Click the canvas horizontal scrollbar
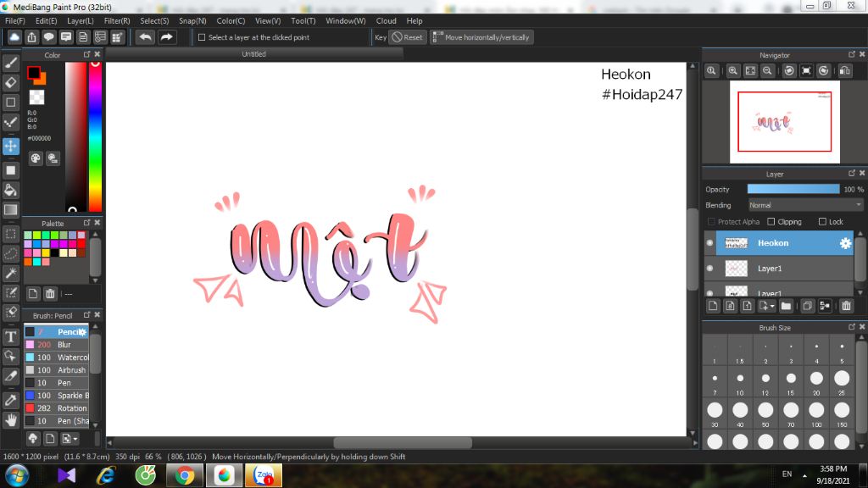 [x=403, y=442]
